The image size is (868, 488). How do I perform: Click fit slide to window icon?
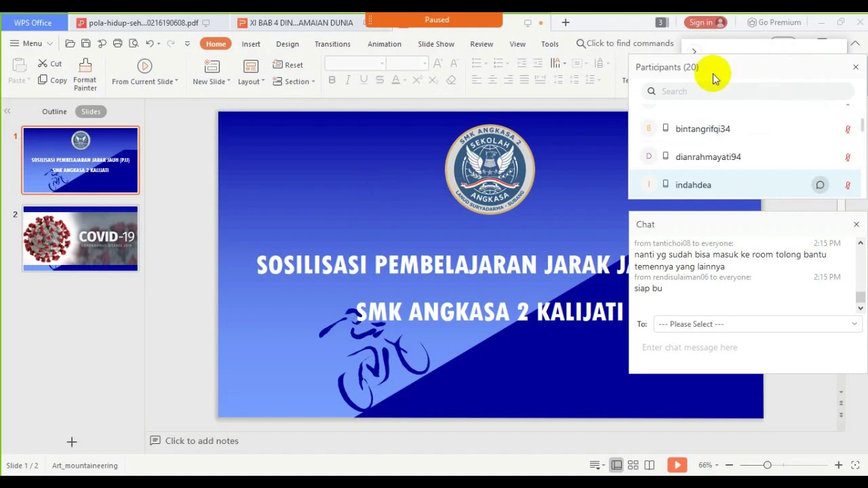point(856,465)
